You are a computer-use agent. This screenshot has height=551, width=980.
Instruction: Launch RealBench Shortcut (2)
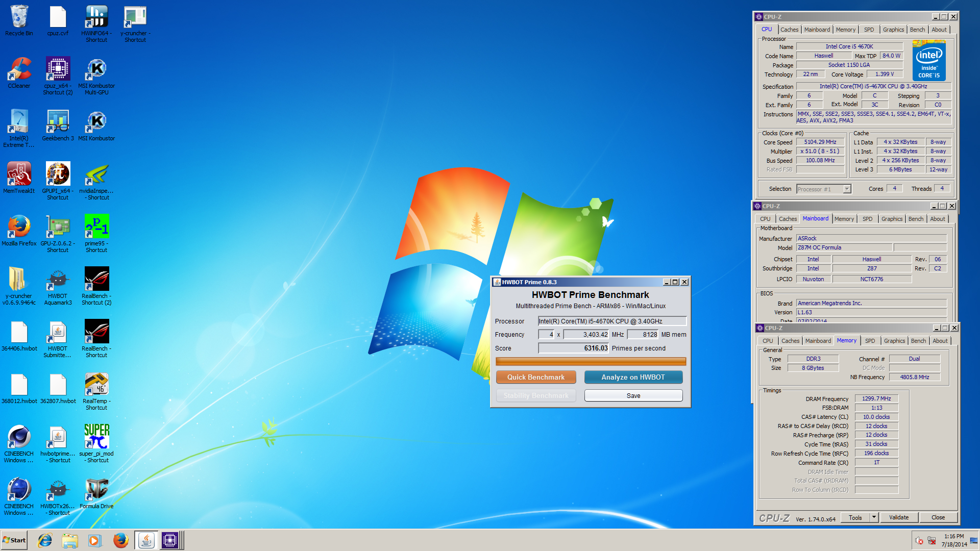(x=96, y=286)
